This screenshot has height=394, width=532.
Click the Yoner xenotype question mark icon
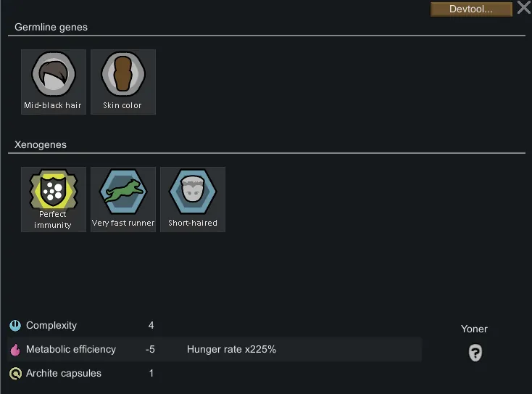[x=475, y=353]
